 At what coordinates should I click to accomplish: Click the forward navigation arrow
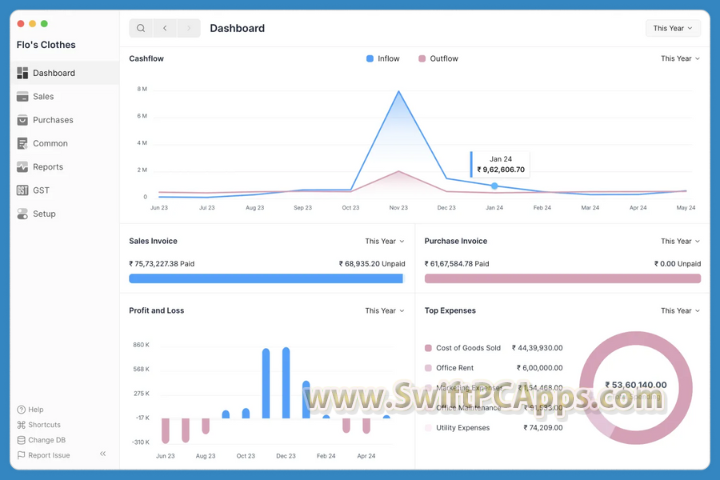pos(189,28)
